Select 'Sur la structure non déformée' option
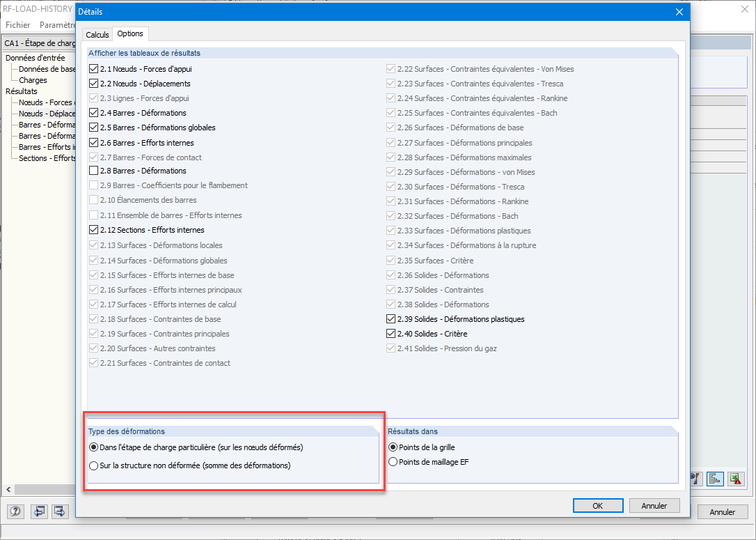 tap(93, 465)
